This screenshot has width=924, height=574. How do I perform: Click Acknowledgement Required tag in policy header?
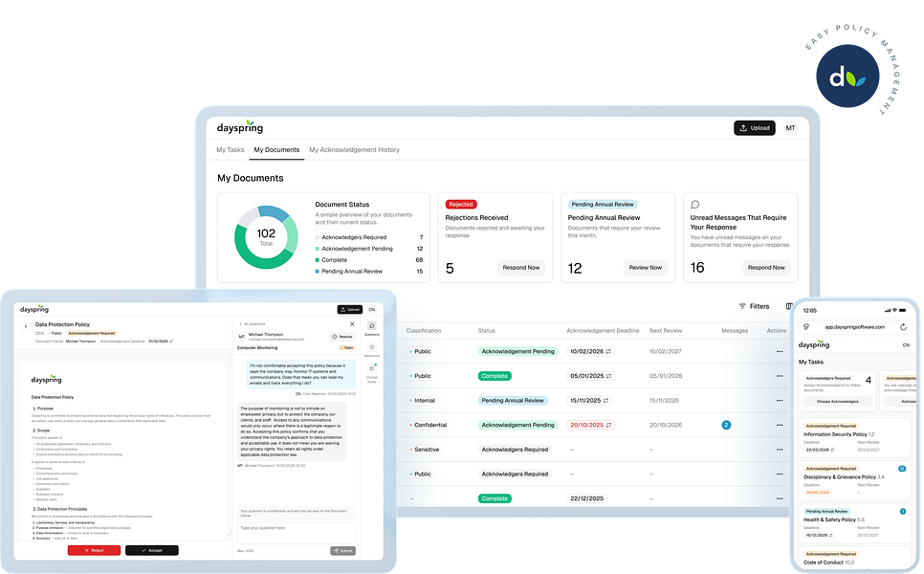[91, 333]
